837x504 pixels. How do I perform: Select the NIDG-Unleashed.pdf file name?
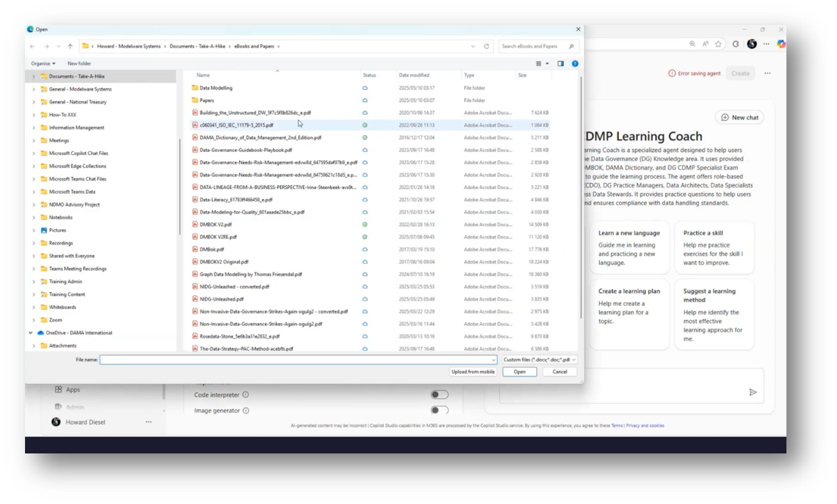tap(221, 299)
